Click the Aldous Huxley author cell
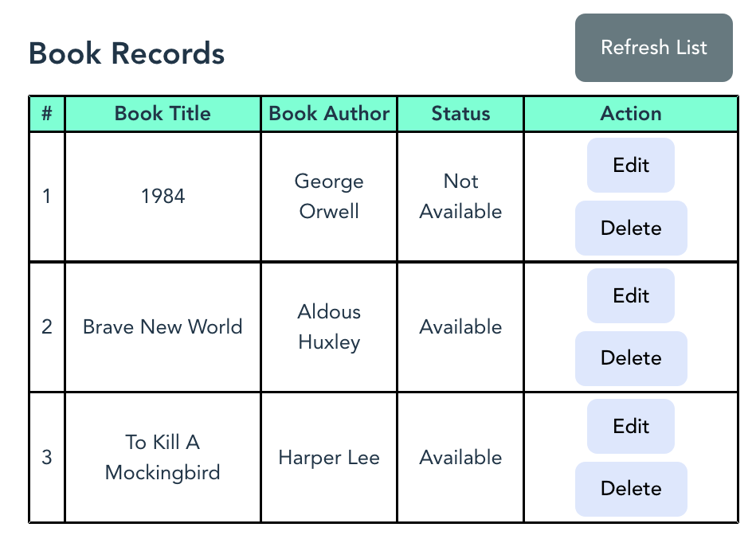 [x=329, y=326]
